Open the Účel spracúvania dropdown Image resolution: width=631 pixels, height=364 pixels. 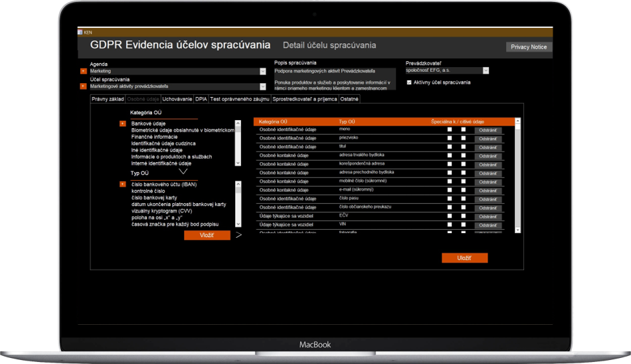pos(263,86)
